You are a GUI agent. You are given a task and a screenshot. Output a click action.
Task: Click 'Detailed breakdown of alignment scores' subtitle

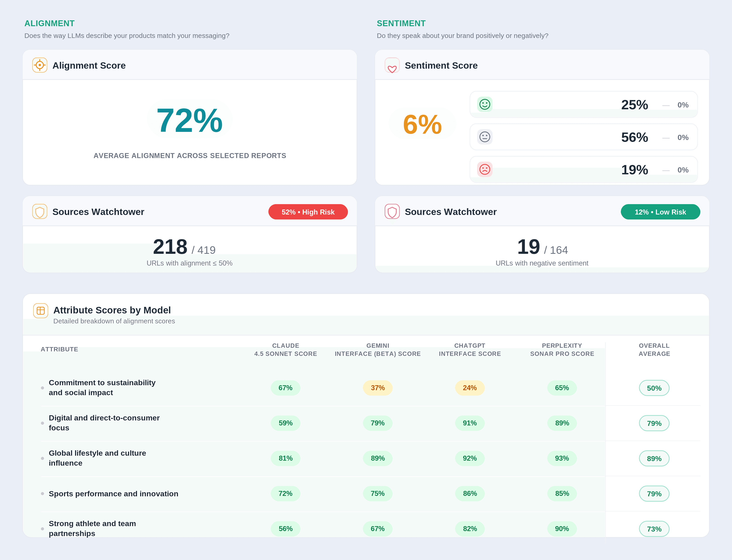click(x=114, y=321)
